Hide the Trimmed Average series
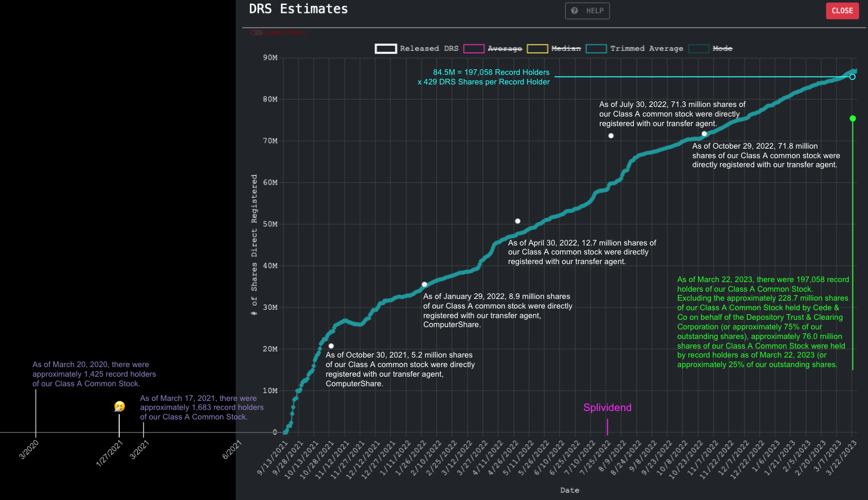The image size is (868, 500). (596, 48)
